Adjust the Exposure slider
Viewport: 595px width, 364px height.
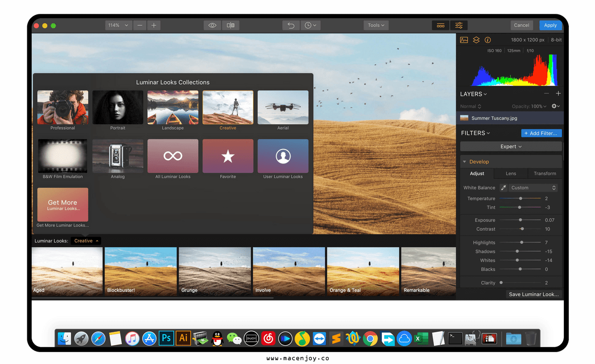coord(520,220)
